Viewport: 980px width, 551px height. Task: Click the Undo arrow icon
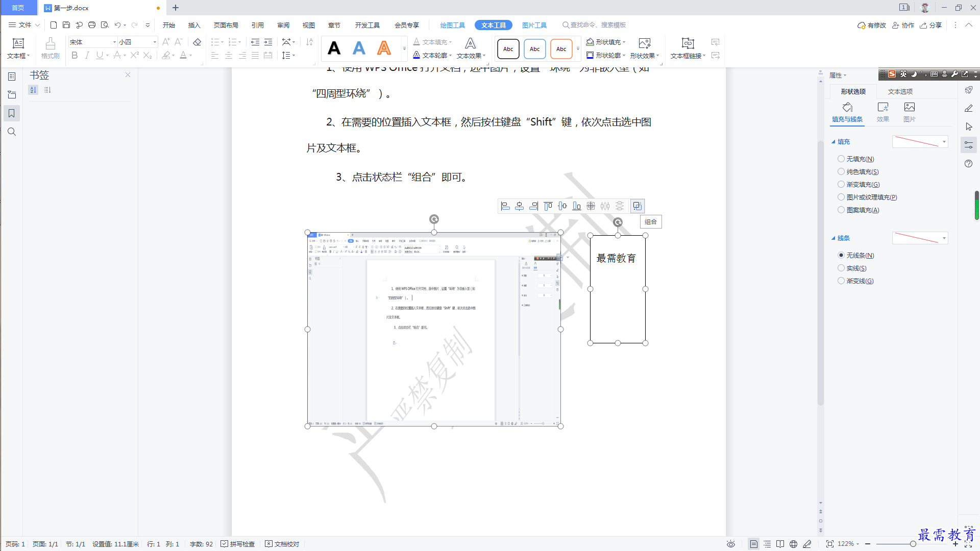tap(117, 25)
